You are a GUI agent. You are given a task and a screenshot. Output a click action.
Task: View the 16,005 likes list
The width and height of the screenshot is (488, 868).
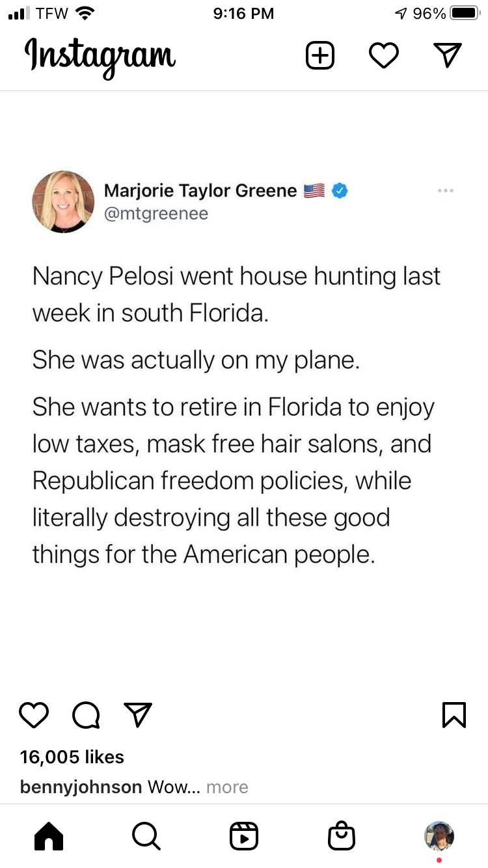click(x=72, y=757)
